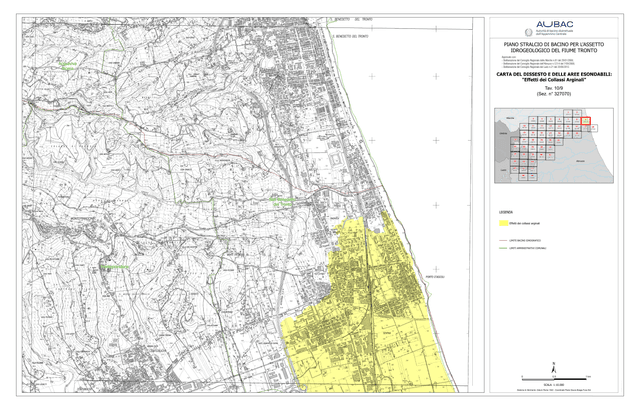Click the yellow legend swatch for collassi arginali
Image resolution: width=640 pixels, height=409 pixels.
tap(503, 223)
